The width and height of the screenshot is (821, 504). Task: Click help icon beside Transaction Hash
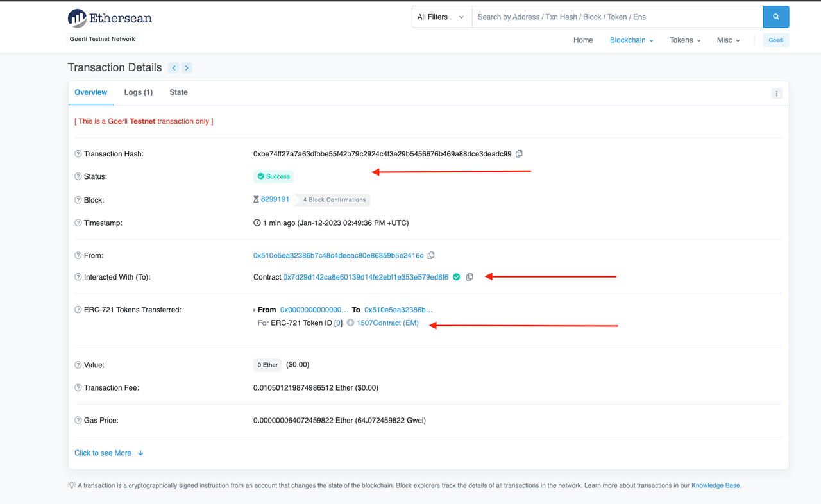[x=78, y=154]
